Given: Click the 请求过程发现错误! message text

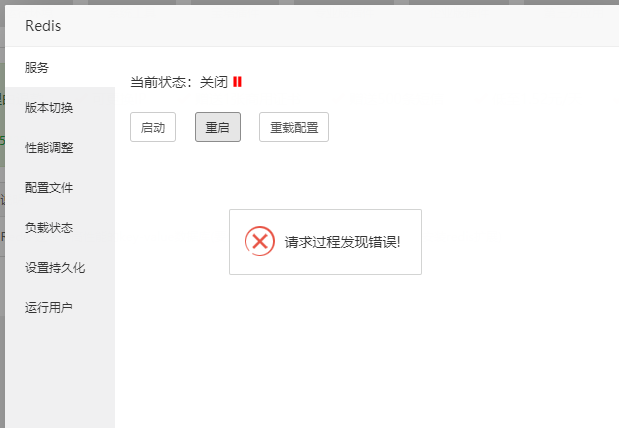Looking at the screenshot, I should 342,242.
